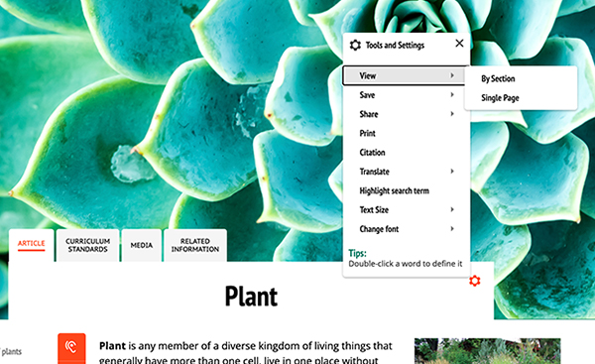Click the gear icon in panel header
This screenshot has height=364, width=595.
tap(355, 46)
